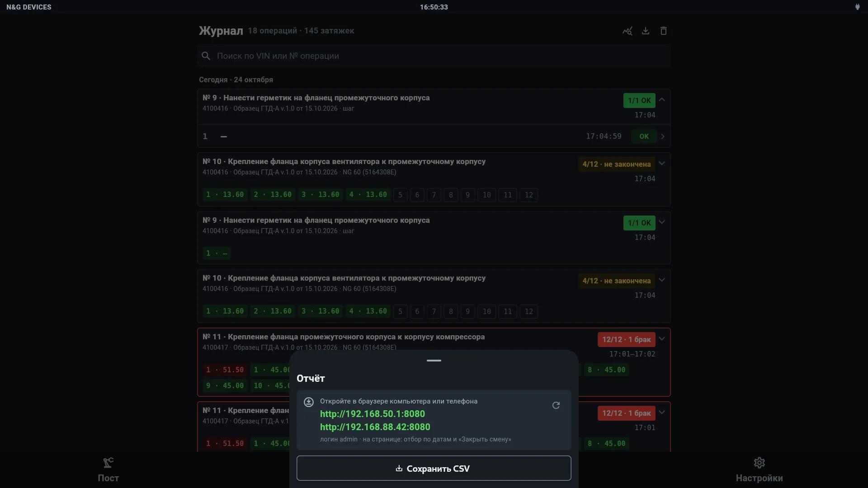The image size is (868, 488).
Task: Switch to the Пост tab
Action: (108, 470)
